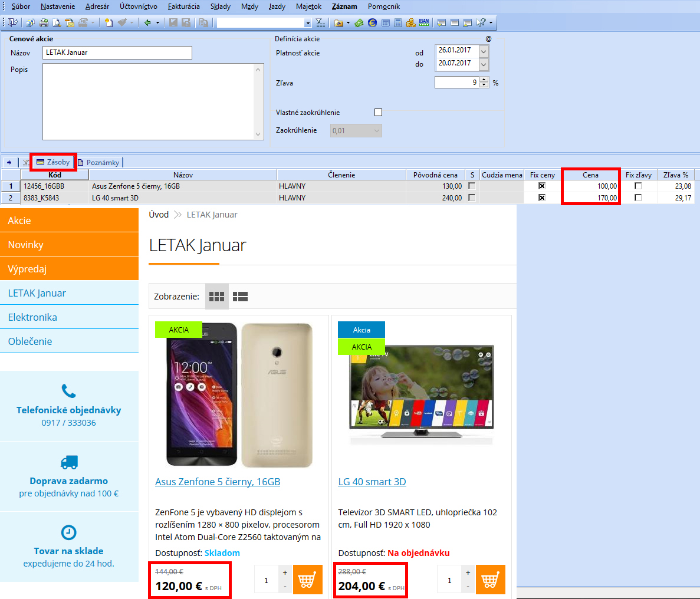This screenshot has width=700, height=599.
Task: Decrease quantity for LG 40 smart 3D
Action: point(468,587)
